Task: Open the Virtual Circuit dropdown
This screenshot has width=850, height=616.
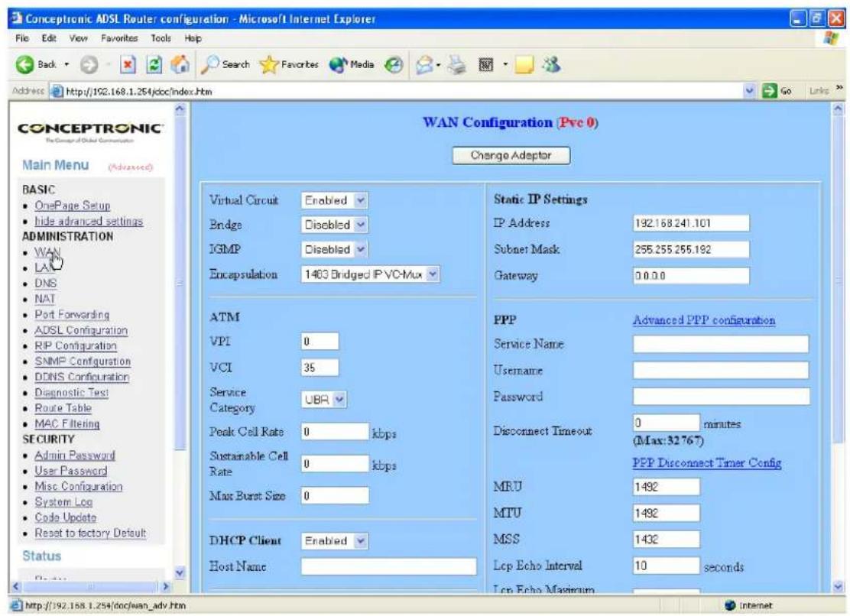Action: (x=334, y=200)
